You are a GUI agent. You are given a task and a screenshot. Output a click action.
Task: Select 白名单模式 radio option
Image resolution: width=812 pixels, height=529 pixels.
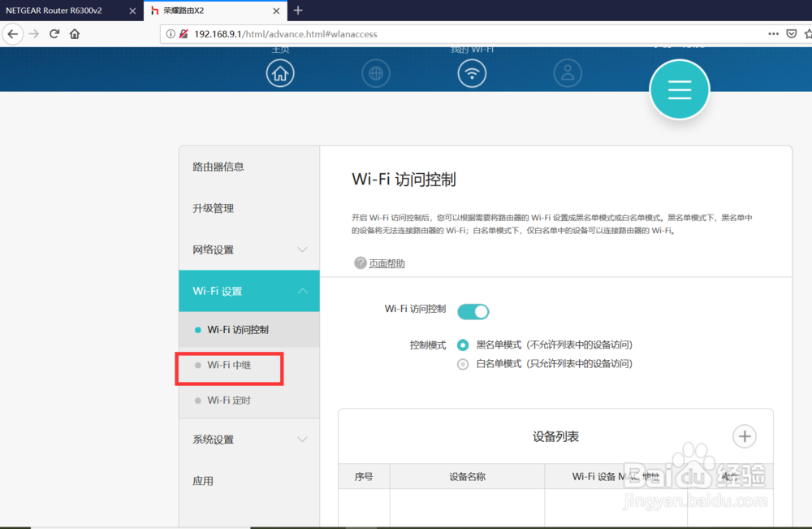[463, 364]
